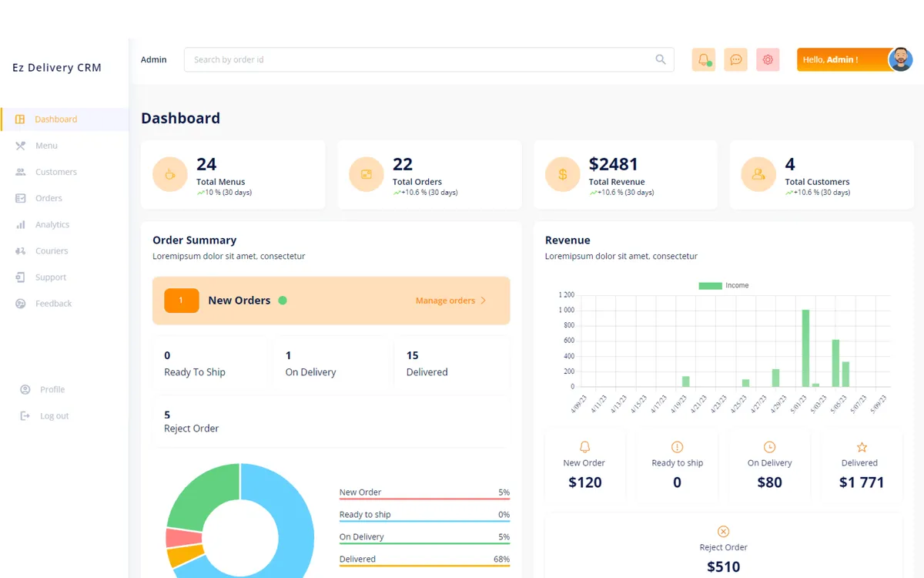924x578 pixels.
Task: Click the Total Menus cup icon
Action: (169, 174)
